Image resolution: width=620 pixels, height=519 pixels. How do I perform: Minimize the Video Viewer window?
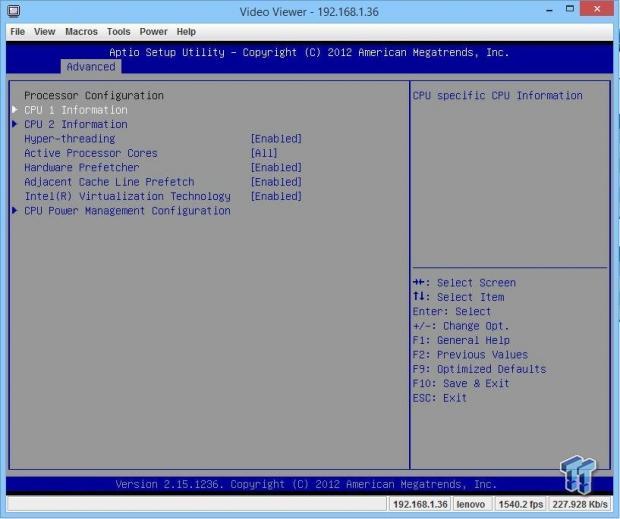pyautogui.click(x=549, y=11)
